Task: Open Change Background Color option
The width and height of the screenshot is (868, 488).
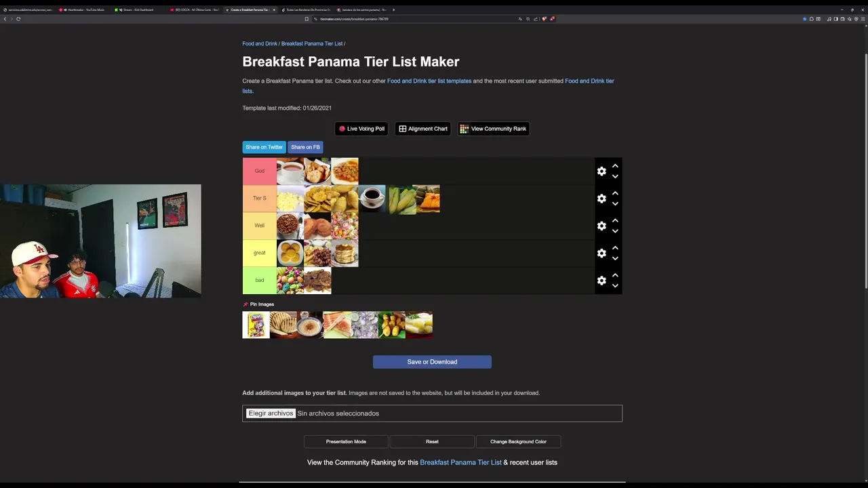Action: pyautogui.click(x=518, y=442)
